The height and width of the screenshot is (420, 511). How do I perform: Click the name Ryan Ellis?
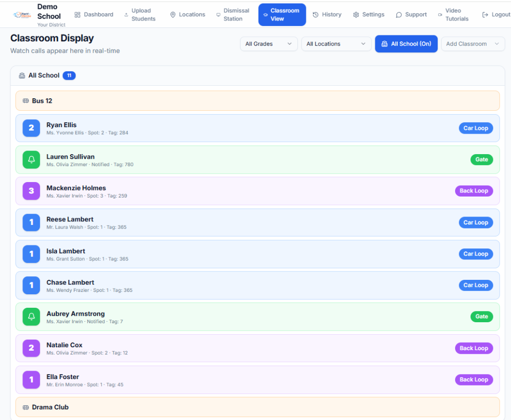pos(61,125)
